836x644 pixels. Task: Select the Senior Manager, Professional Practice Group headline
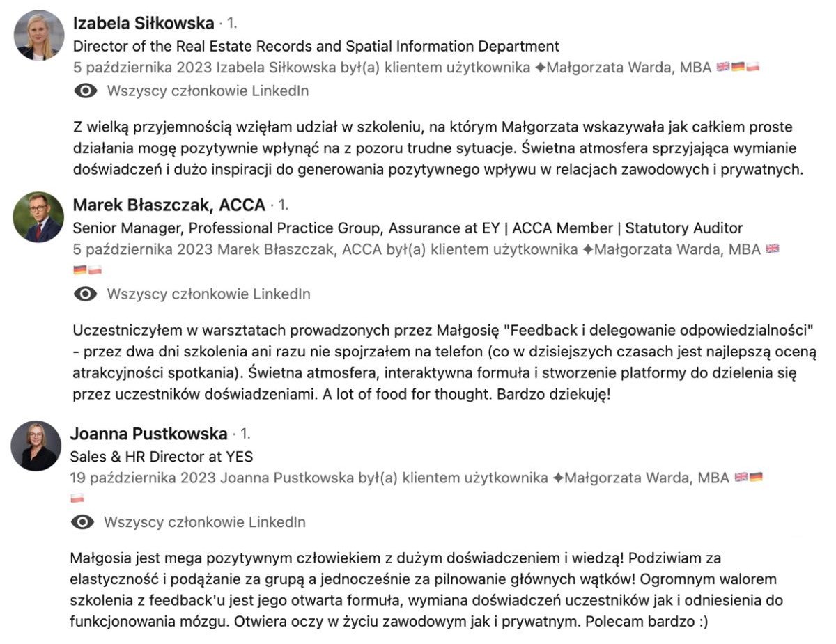(x=408, y=228)
